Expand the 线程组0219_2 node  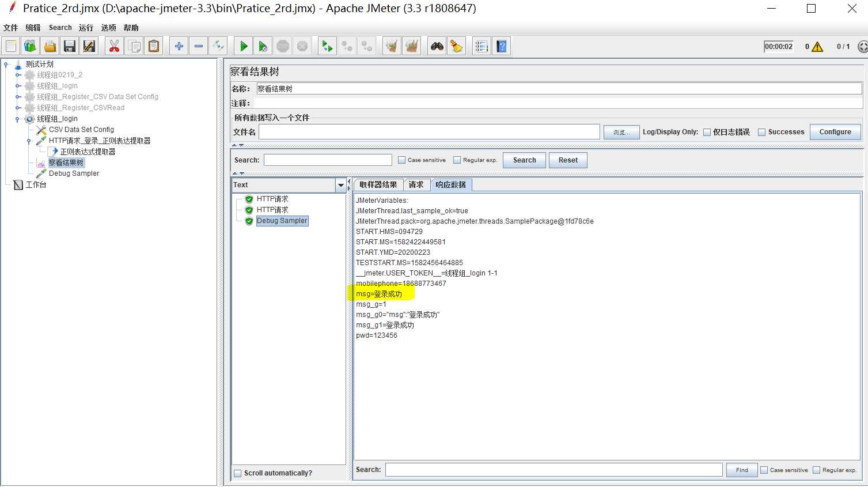[x=18, y=75]
